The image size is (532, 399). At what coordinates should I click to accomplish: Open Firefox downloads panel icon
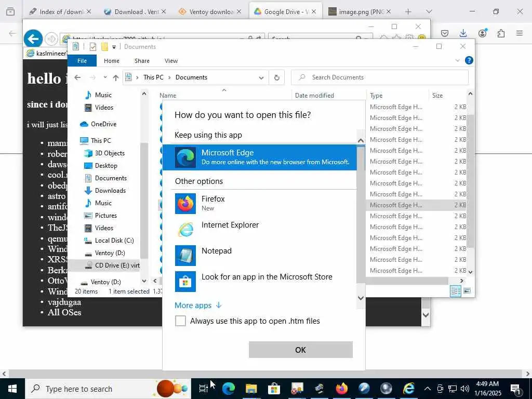pyautogui.click(x=463, y=33)
